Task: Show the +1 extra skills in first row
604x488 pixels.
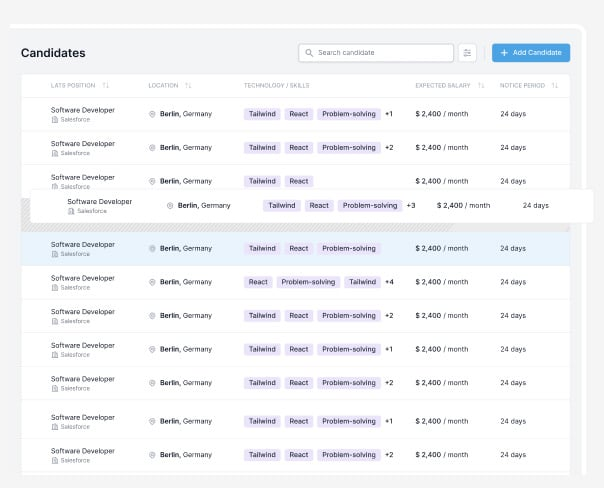Action: click(389, 114)
